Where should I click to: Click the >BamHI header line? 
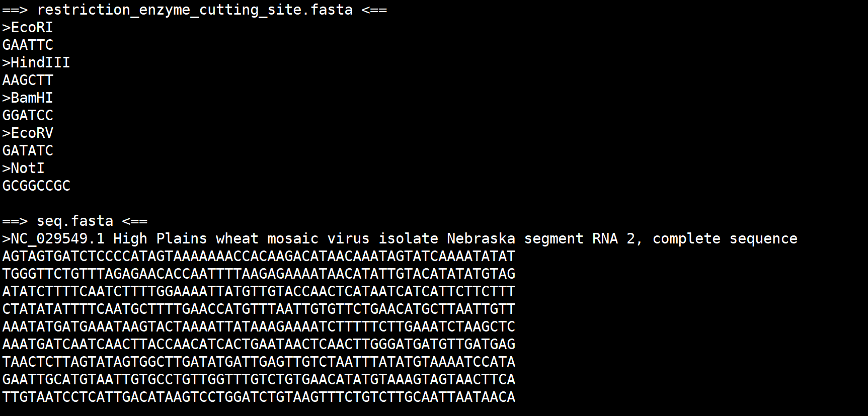(x=28, y=98)
